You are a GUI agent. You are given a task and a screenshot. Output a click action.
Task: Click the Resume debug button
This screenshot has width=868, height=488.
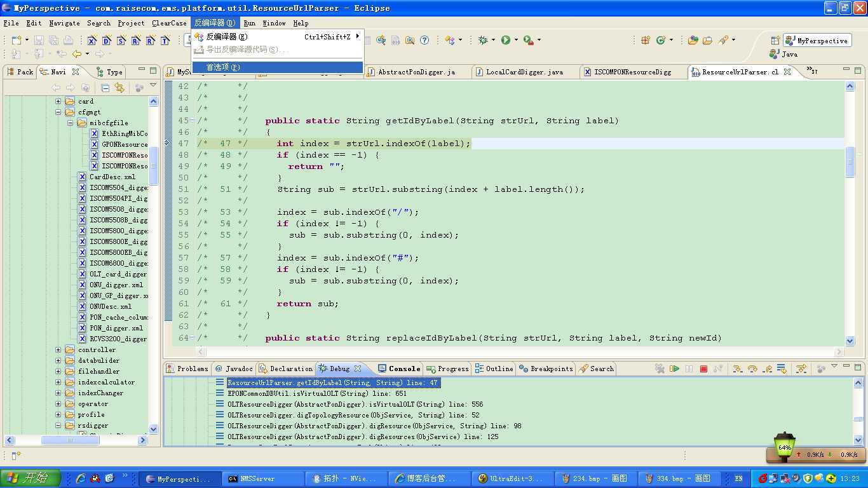coord(674,369)
